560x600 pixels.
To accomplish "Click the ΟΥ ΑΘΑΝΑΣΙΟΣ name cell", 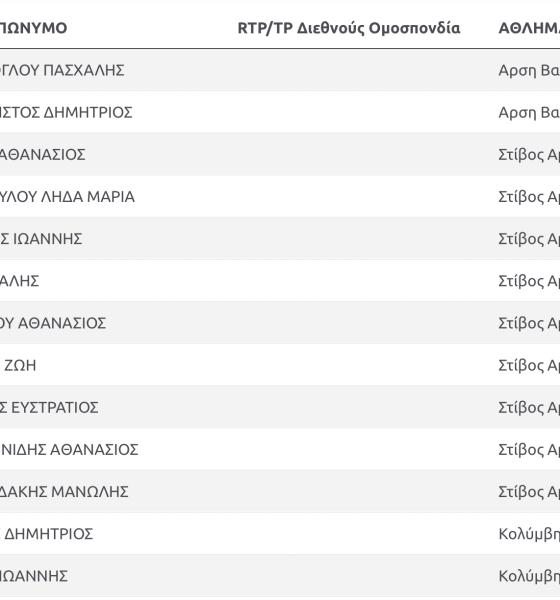I will [x=53, y=323].
